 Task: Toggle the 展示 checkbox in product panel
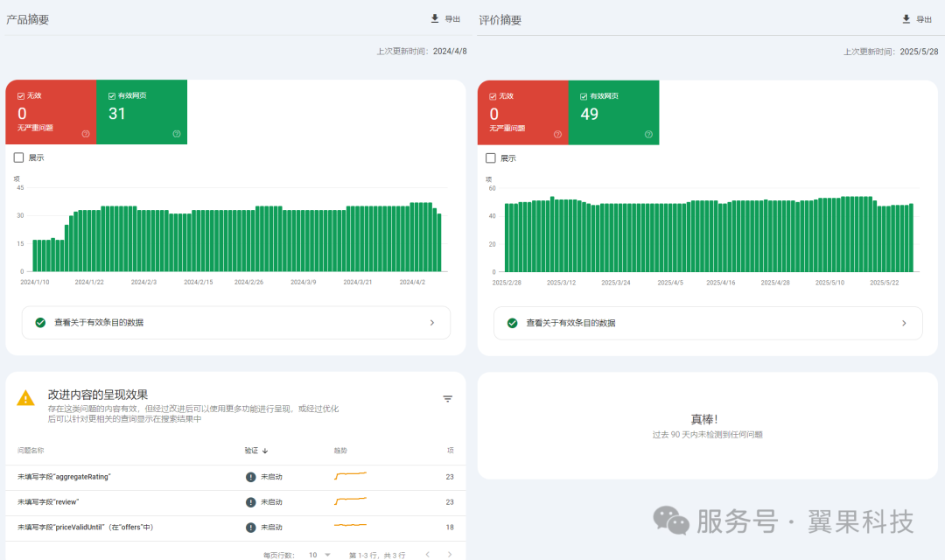point(19,157)
